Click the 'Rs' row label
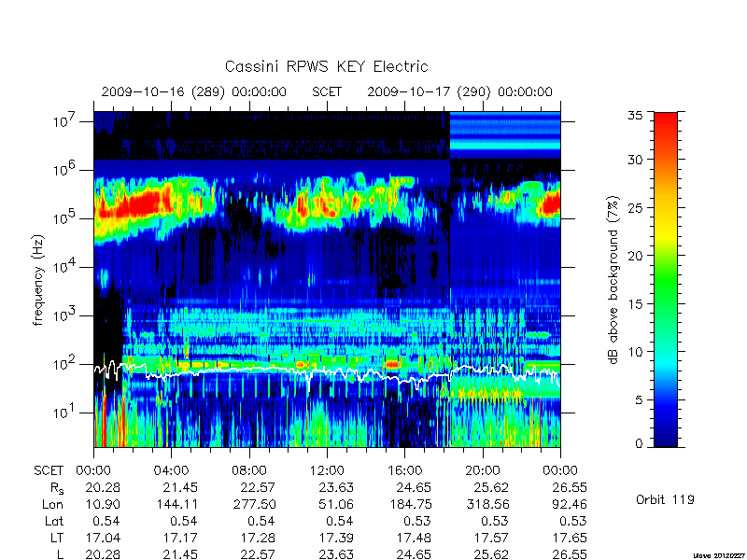 point(57,487)
